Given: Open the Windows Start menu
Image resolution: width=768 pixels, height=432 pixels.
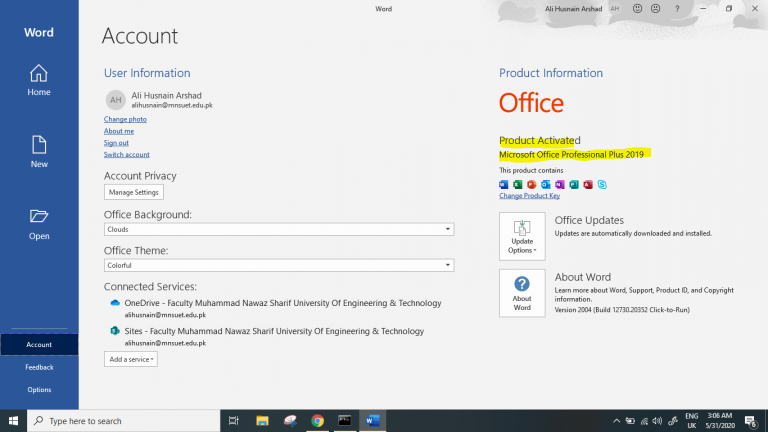Looking at the screenshot, I should (13, 421).
